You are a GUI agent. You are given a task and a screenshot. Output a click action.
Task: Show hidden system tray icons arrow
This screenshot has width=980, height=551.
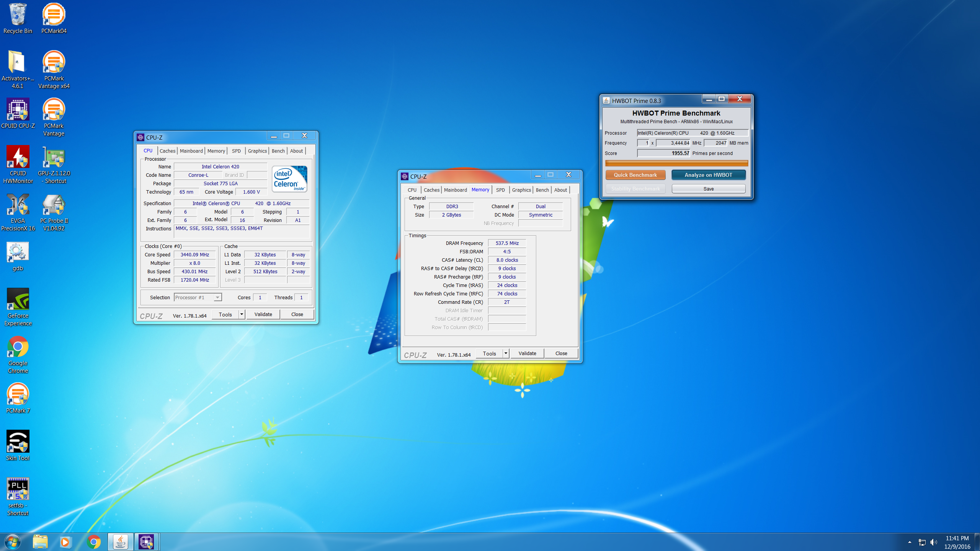coord(910,542)
